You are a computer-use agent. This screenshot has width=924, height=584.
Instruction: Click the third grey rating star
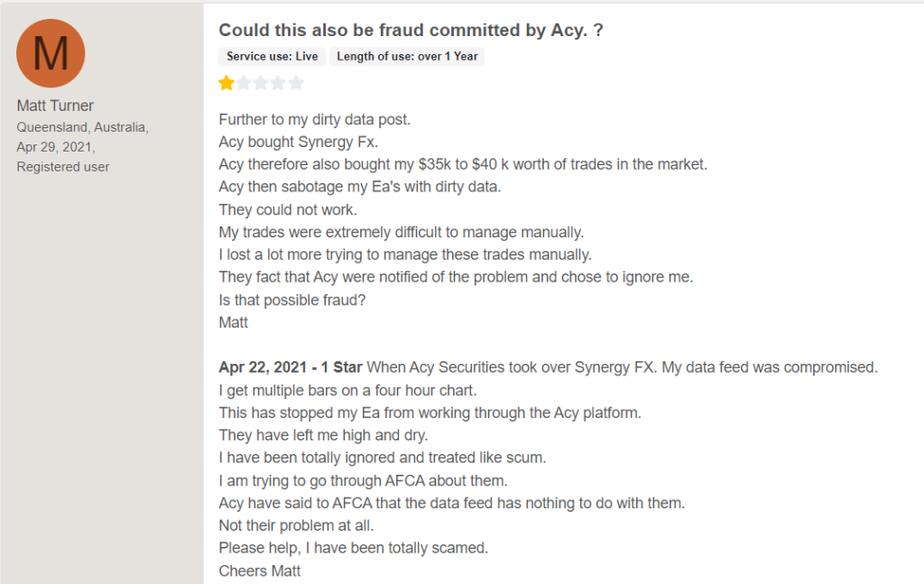261,83
